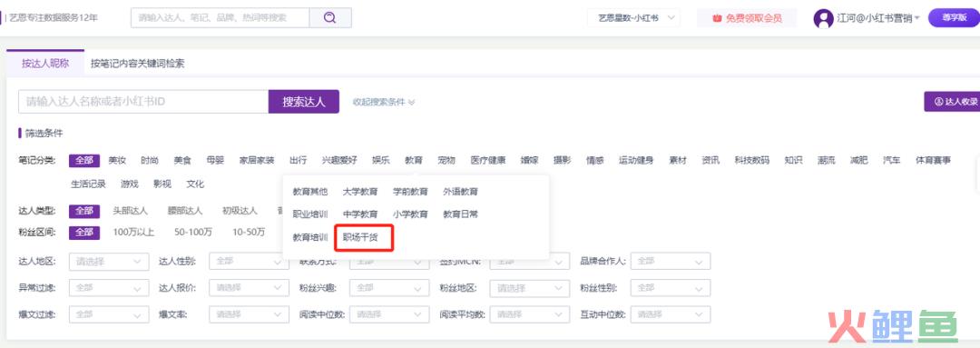Choose the 摄影 note category
Screen dimensions: 980x348
562,160
